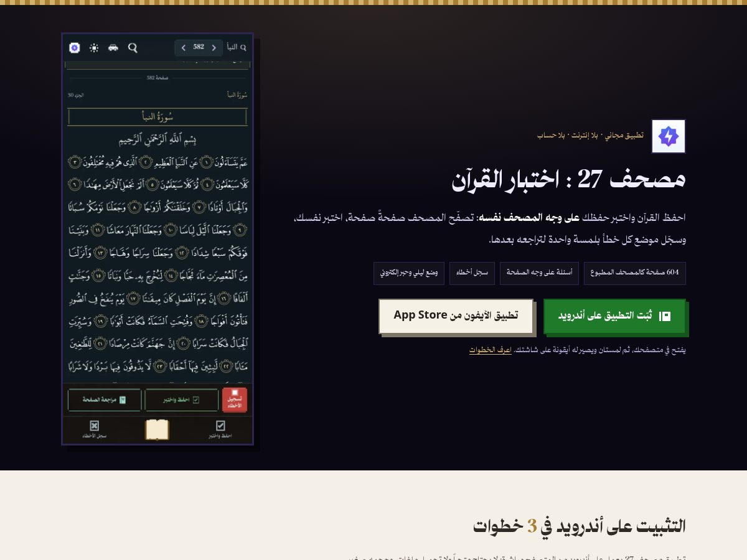Tap the framed احفظ واختبر button in preview
Viewport: 747px width, 560px height.
[182, 400]
